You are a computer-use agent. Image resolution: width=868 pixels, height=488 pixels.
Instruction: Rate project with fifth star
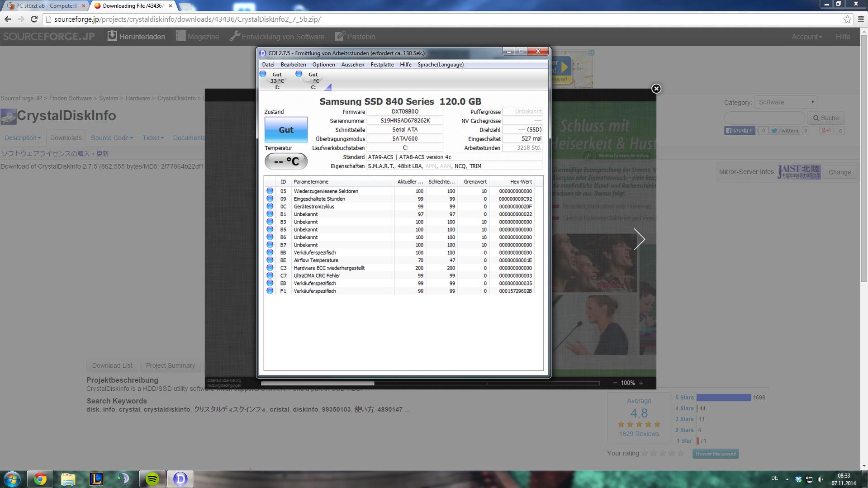[x=681, y=453]
